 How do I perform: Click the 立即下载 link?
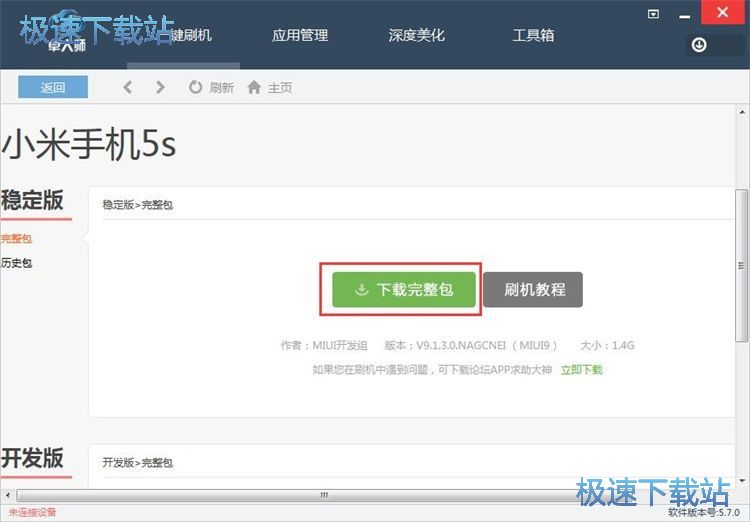point(582,369)
